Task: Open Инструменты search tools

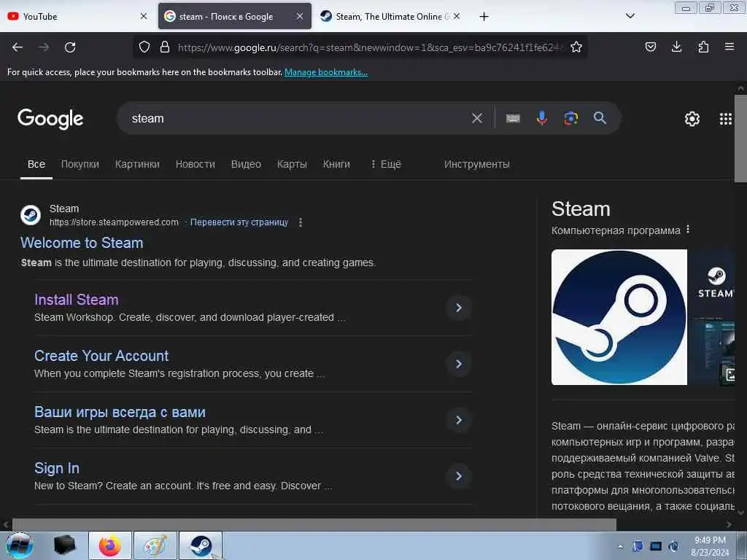Action: 477,164
